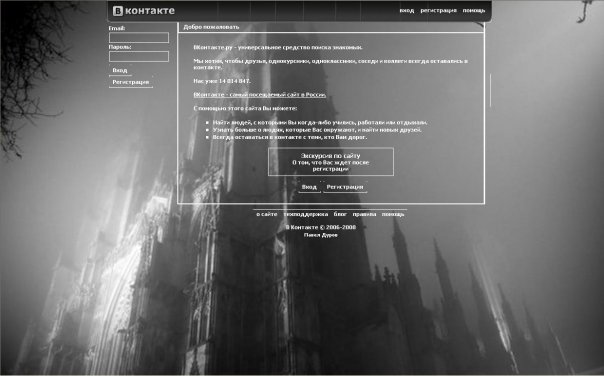604x376 pixels.
Task: Select 'помощь' in the top header
Action: click(474, 10)
